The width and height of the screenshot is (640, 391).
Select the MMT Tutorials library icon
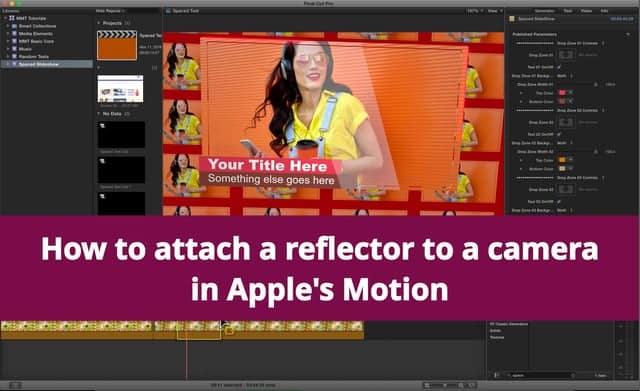(12, 18)
